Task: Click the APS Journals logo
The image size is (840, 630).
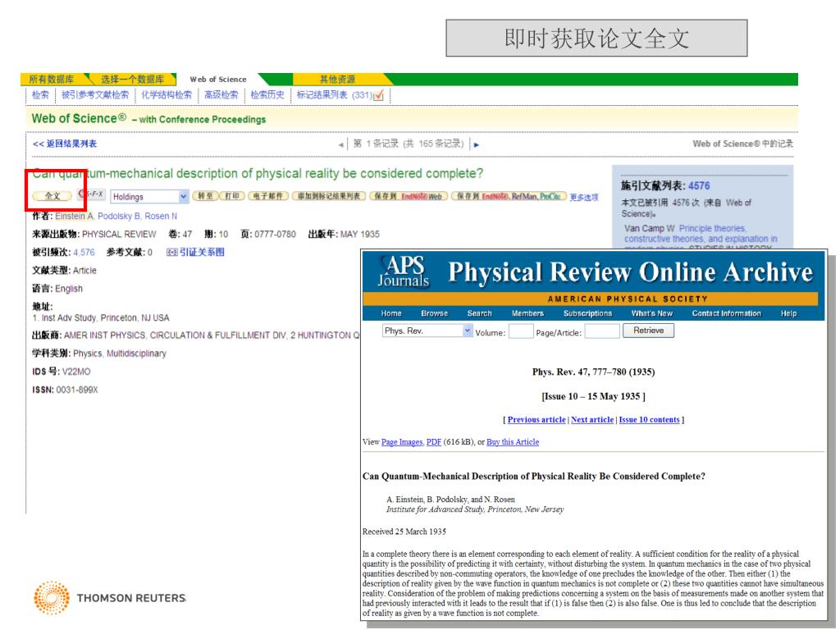Action: (x=404, y=272)
